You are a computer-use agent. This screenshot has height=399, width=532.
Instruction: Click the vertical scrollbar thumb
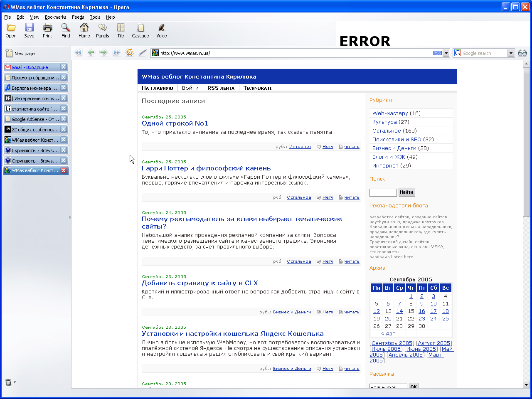point(526,141)
